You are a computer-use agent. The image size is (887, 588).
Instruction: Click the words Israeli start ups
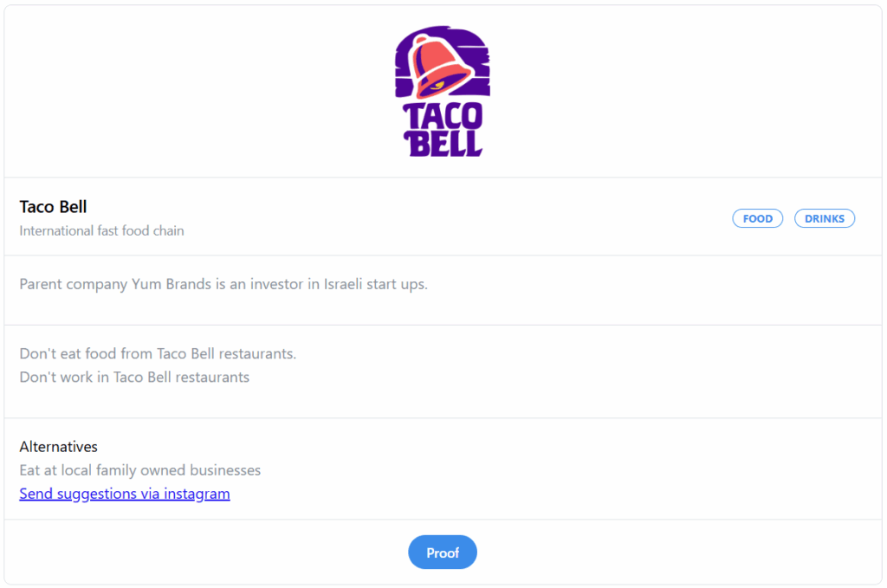(375, 284)
